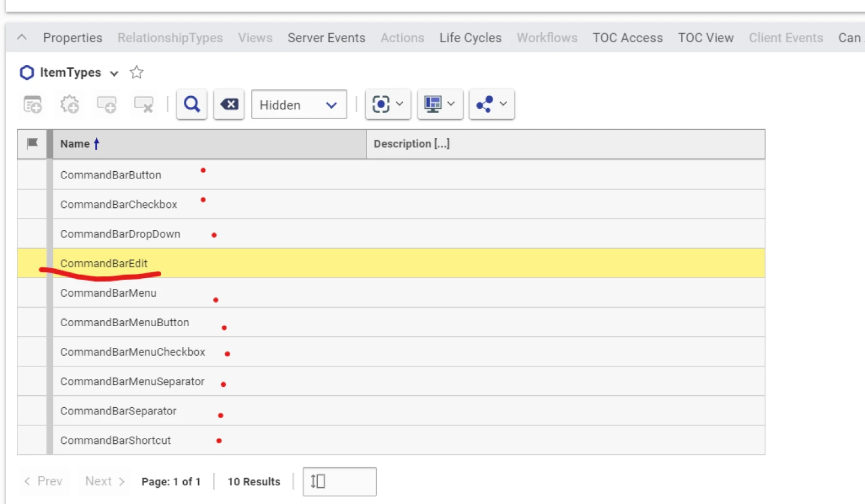Screen dimensions: 865x504
Task: Click the ItemTypes hexagon icon
Action: (27, 73)
